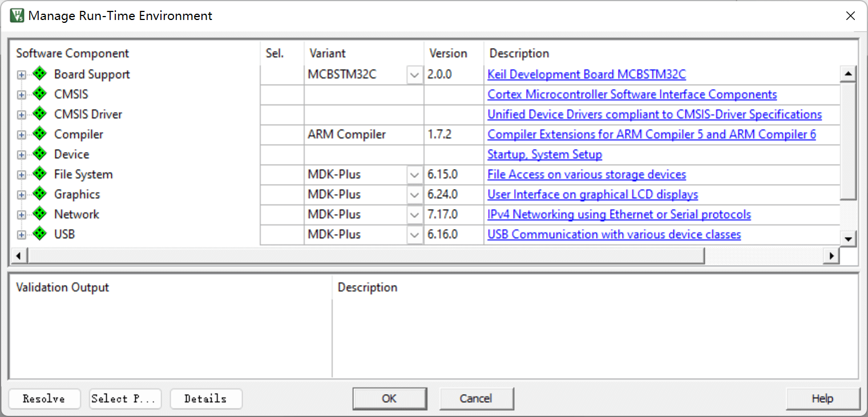The height and width of the screenshot is (417, 868).
Task: Open the Keil Development Board MCBSTM32C link
Action: 586,74
